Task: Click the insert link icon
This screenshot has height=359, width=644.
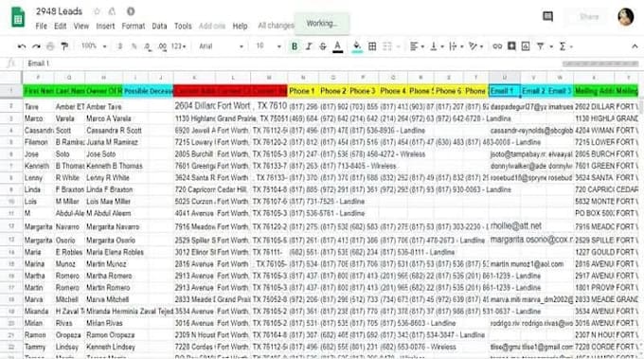Action: pyautogui.click(x=497, y=46)
